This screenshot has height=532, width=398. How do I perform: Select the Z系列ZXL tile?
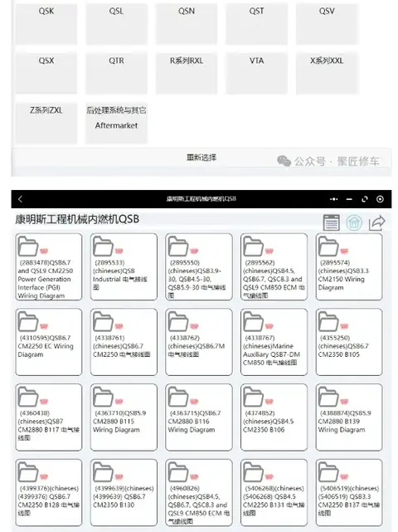46,123
